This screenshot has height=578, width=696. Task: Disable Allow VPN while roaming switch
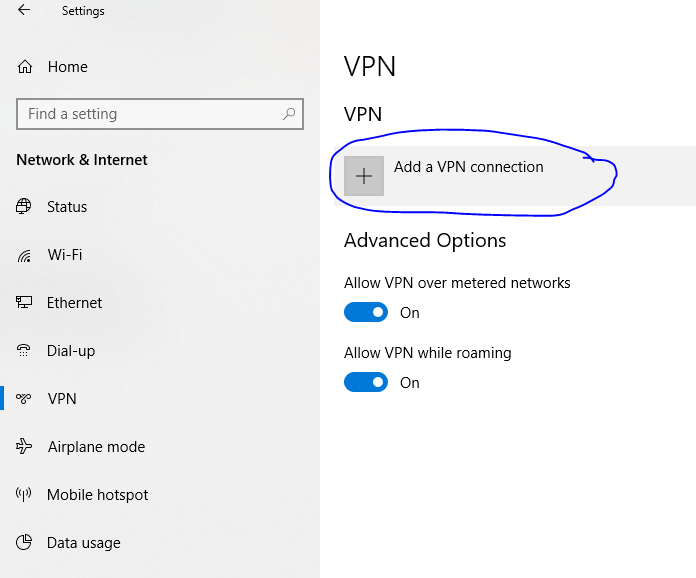pos(366,382)
